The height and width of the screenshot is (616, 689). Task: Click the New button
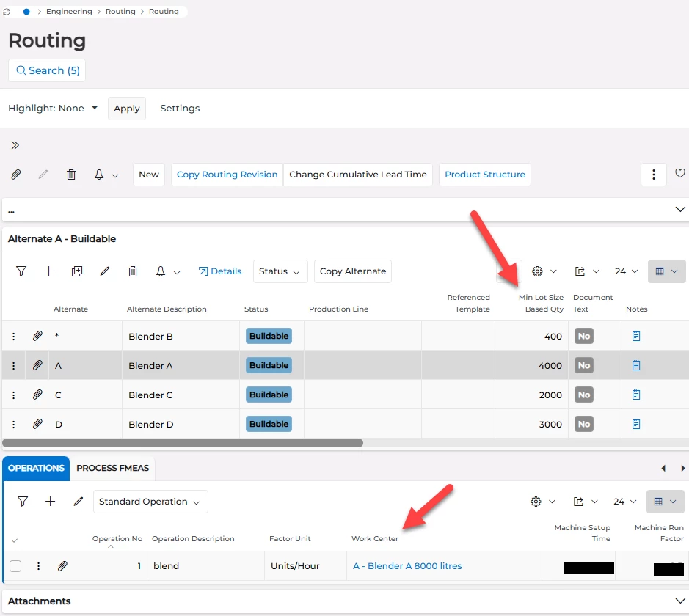pos(149,175)
